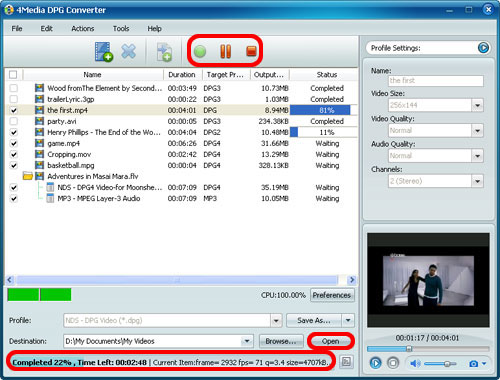Click the Open destination button
The width and height of the screenshot is (500, 380).
(330, 341)
